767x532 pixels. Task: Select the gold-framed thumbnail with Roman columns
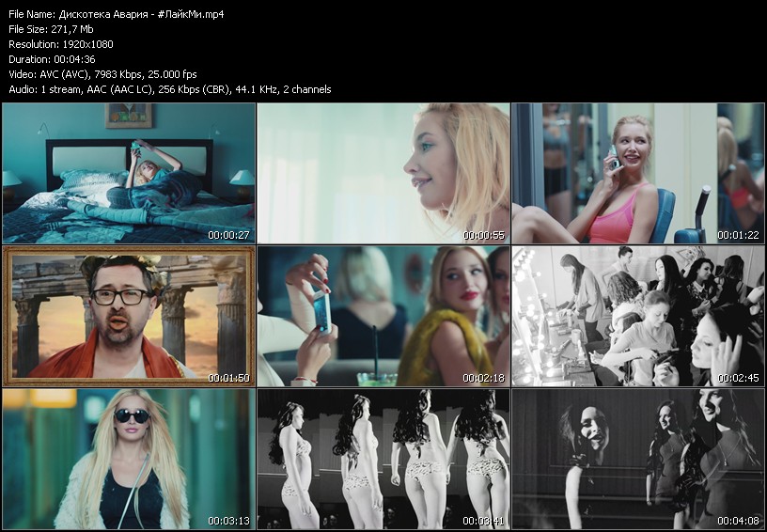[x=129, y=316]
